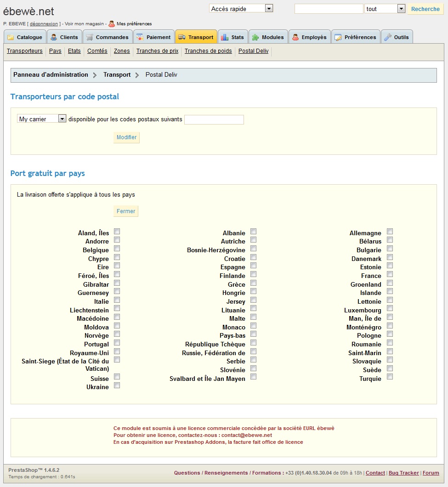The width and height of the screenshot is (448, 487).
Task: Go to the Modules tab
Action: point(268,37)
